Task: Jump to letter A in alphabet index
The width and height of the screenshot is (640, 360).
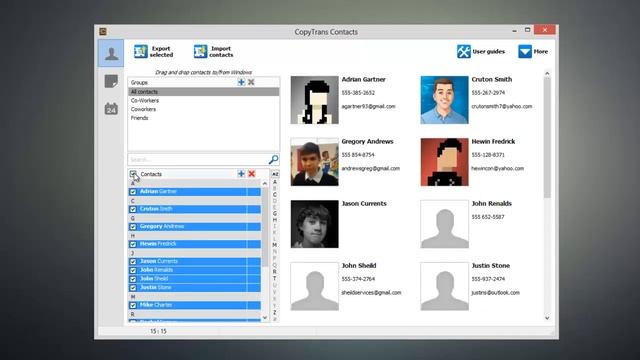Action: pyautogui.click(x=275, y=182)
